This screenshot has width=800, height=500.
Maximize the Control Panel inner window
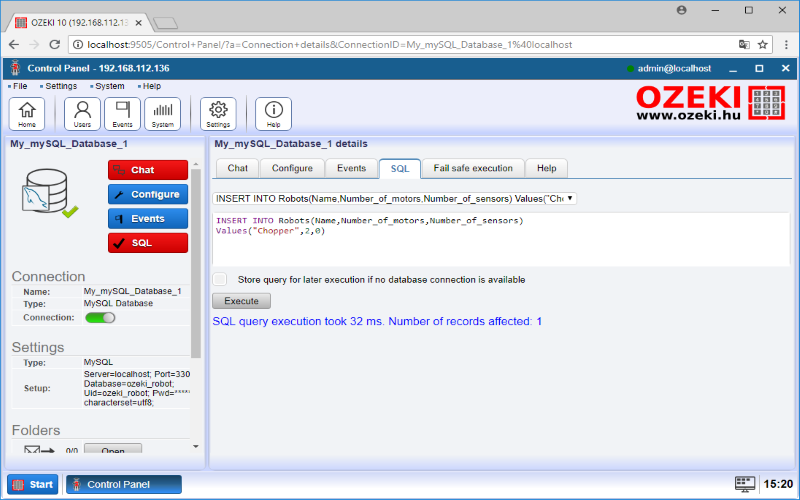(759, 68)
